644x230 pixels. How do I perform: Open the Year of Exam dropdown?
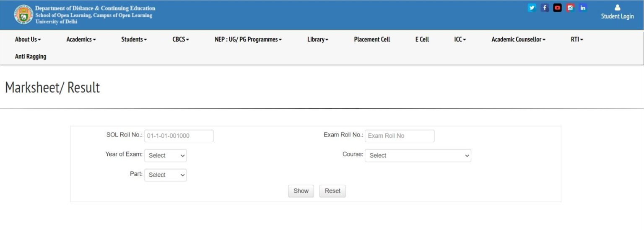pos(166,156)
